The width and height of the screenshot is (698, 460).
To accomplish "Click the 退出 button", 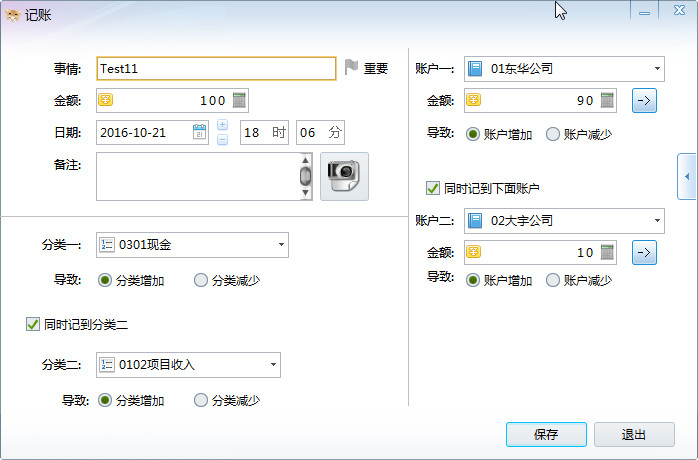I will pyautogui.click(x=634, y=434).
